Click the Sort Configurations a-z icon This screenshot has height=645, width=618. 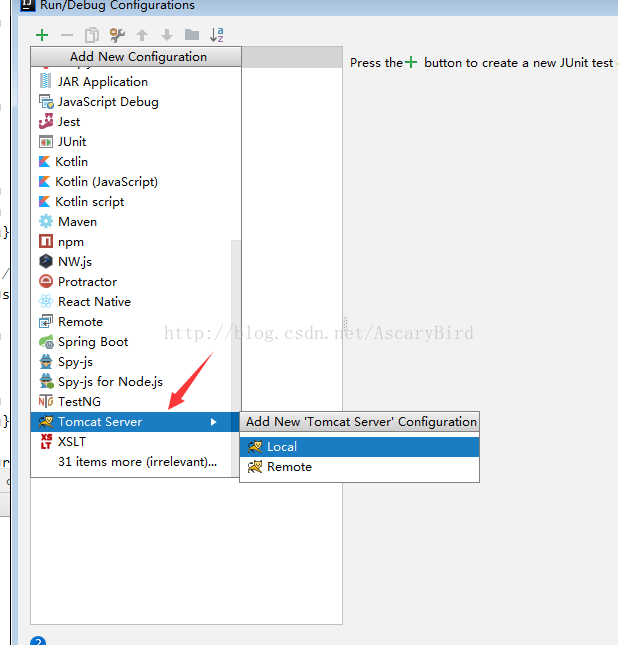217,35
